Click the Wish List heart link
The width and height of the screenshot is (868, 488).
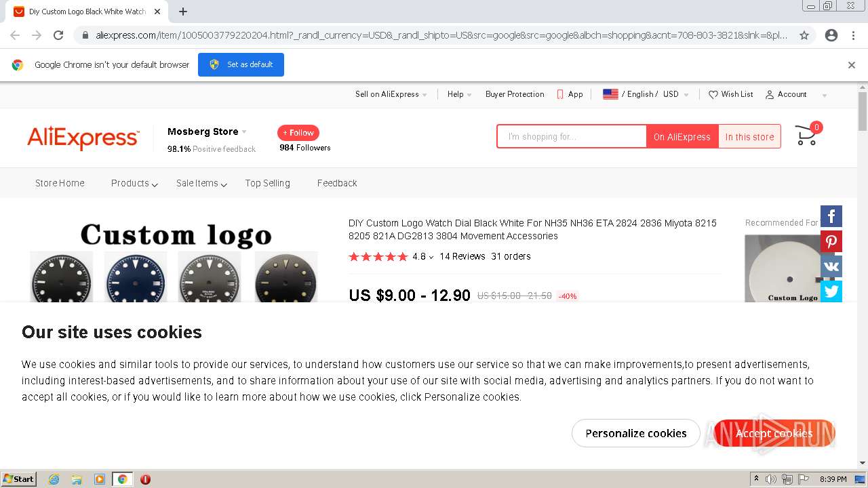coord(731,94)
